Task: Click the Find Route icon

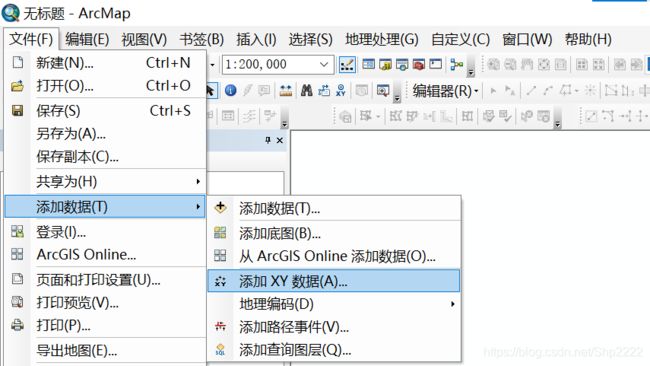Action: point(324,90)
